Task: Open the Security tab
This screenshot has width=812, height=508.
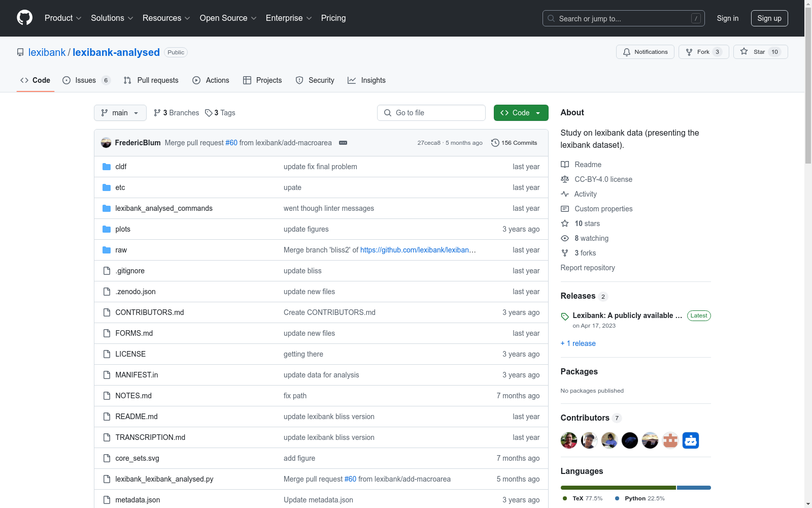Action: [x=315, y=80]
